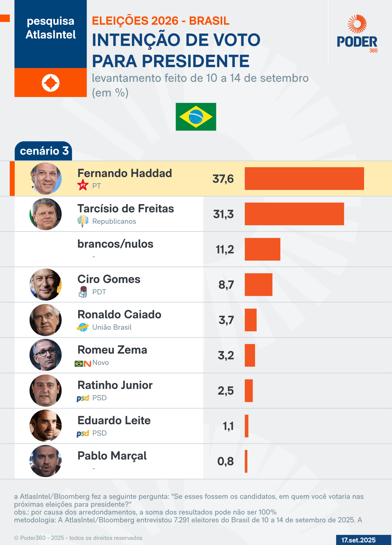Click the PSD logo beside Ratinho Junior
The width and height of the screenshot is (392, 545).
[83, 398]
